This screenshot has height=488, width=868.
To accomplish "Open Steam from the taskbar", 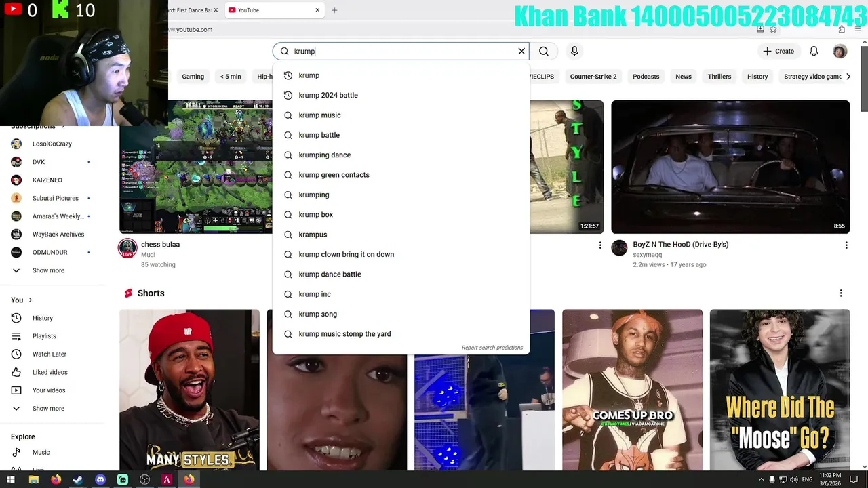I will click(x=78, y=479).
